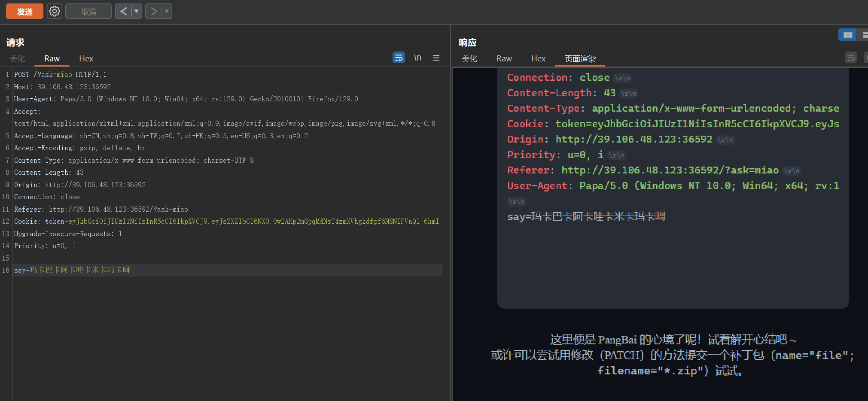This screenshot has height=401, width=868.
Task: Select the request Hex tab
Action: click(x=86, y=58)
